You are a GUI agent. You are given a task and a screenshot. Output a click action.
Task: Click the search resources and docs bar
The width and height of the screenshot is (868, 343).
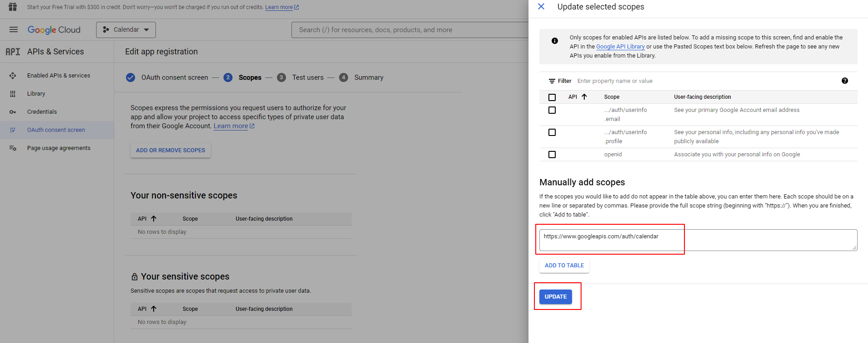pyautogui.click(x=410, y=30)
